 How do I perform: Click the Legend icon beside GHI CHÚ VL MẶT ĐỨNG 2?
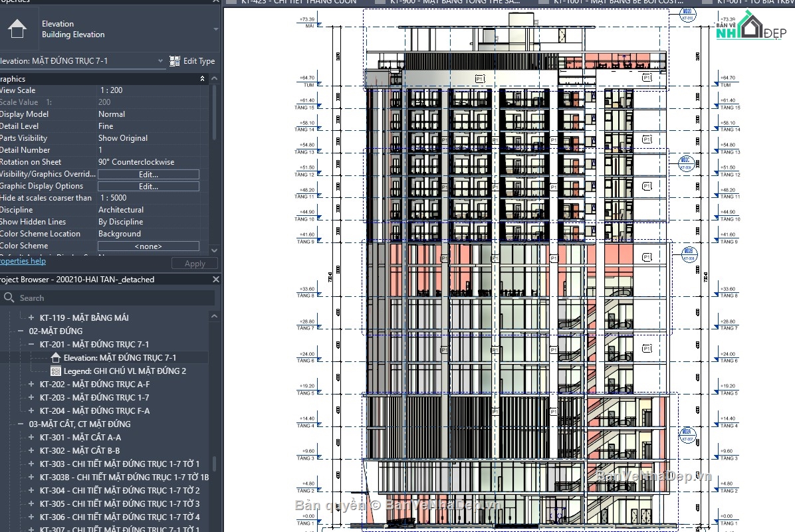(57, 371)
